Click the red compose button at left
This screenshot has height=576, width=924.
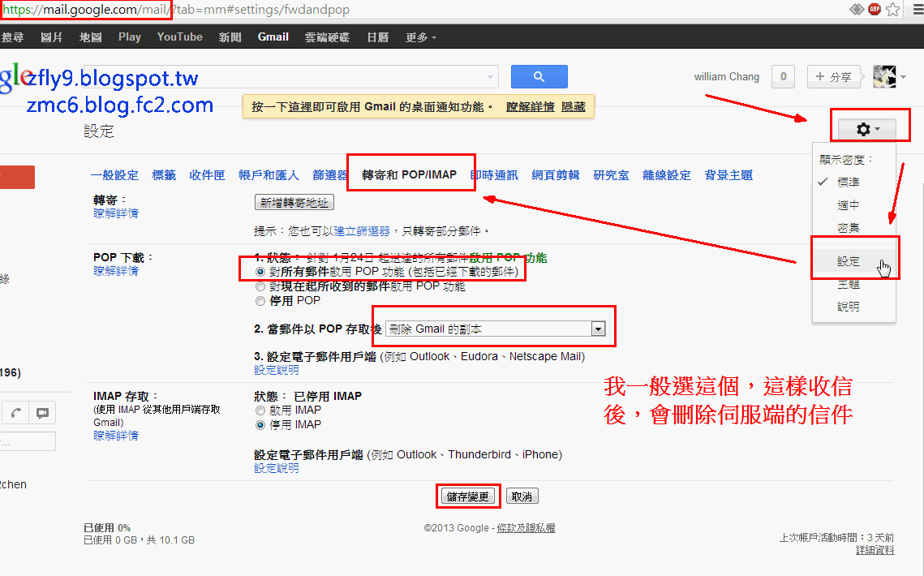(x=17, y=177)
